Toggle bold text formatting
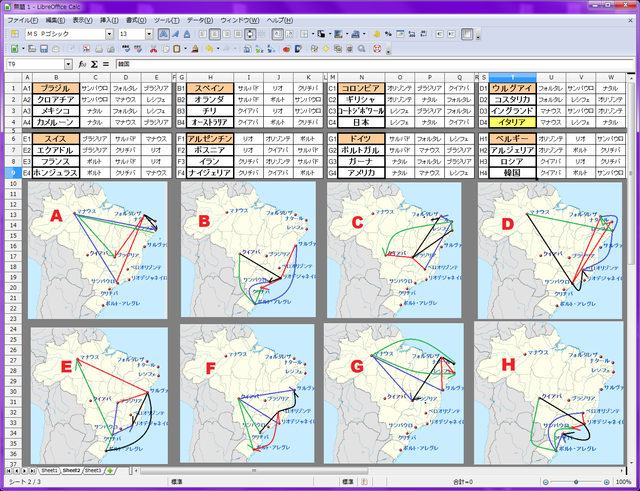 click(164, 34)
